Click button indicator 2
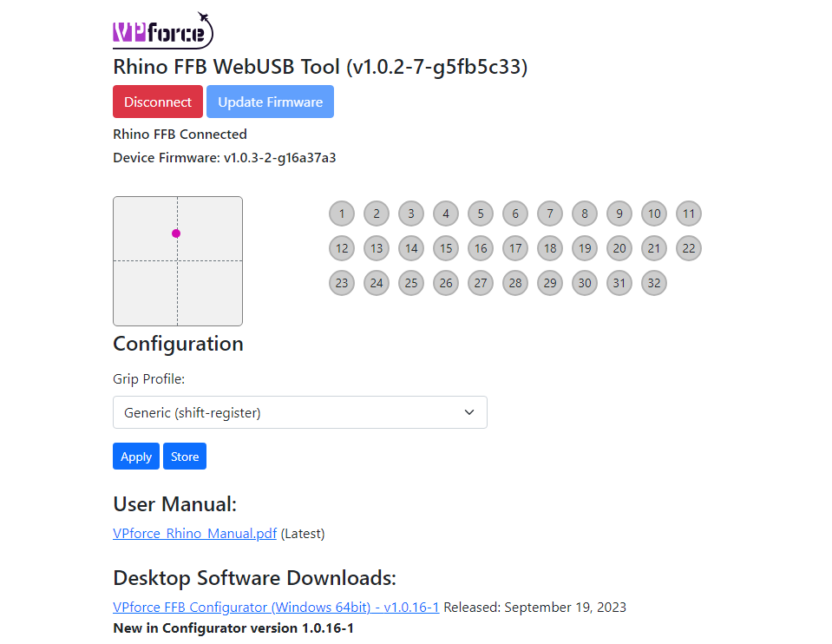 [377, 214]
